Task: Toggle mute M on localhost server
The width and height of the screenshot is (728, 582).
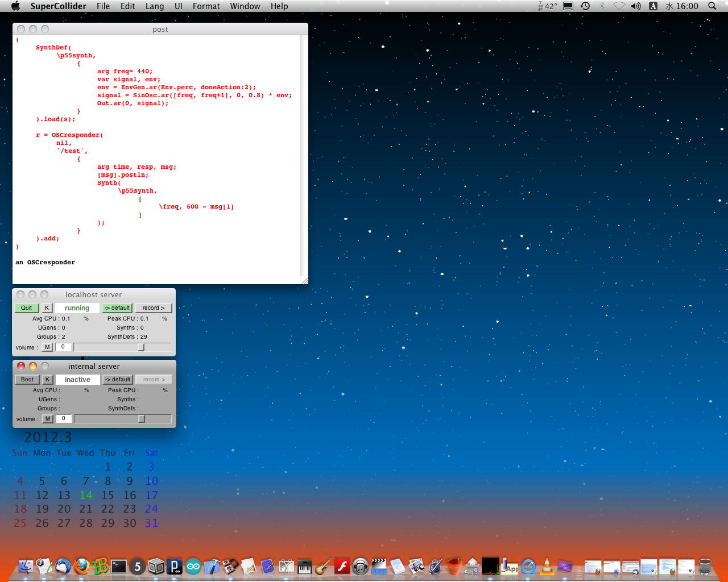Action: [47, 347]
